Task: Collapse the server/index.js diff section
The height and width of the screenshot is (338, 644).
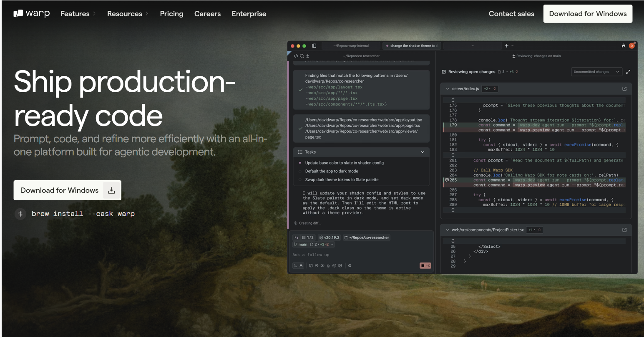Action: click(x=448, y=89)
